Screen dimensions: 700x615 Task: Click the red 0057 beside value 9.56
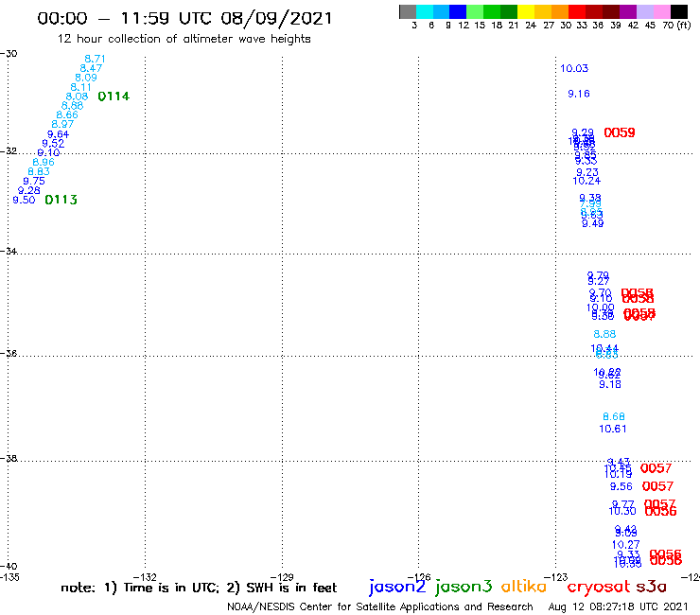pyautogui.click(x=657, y=486)
